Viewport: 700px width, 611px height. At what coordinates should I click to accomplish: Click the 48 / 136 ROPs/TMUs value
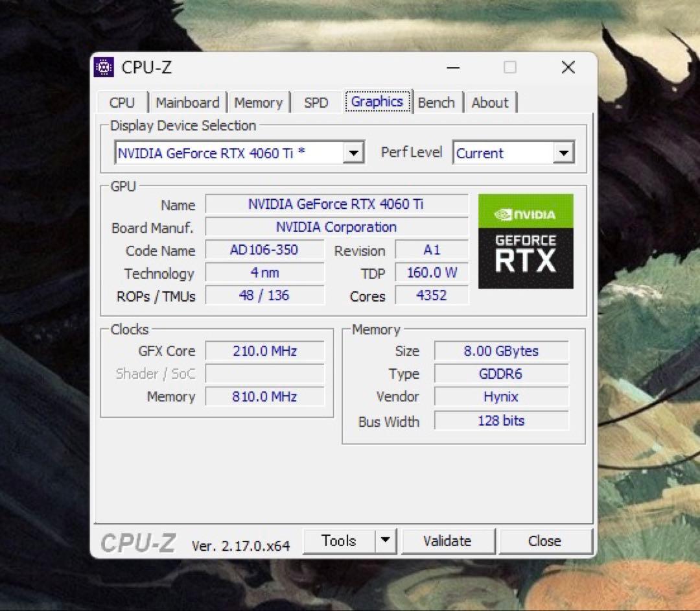pos(264,295)
